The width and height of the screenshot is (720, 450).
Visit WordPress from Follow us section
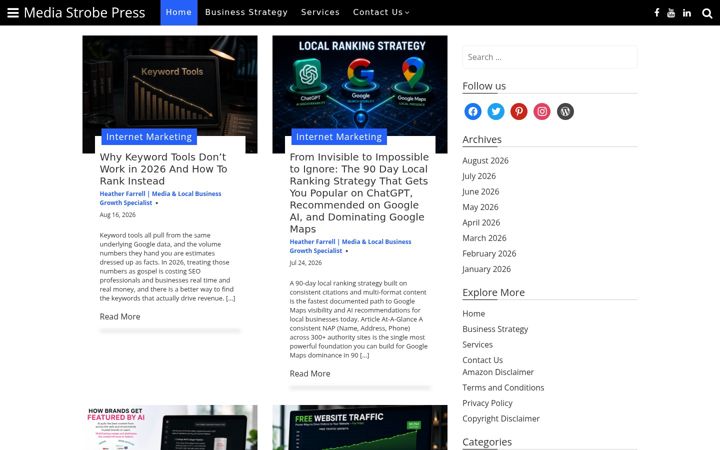pyautogui.click(x=565, y=111)
